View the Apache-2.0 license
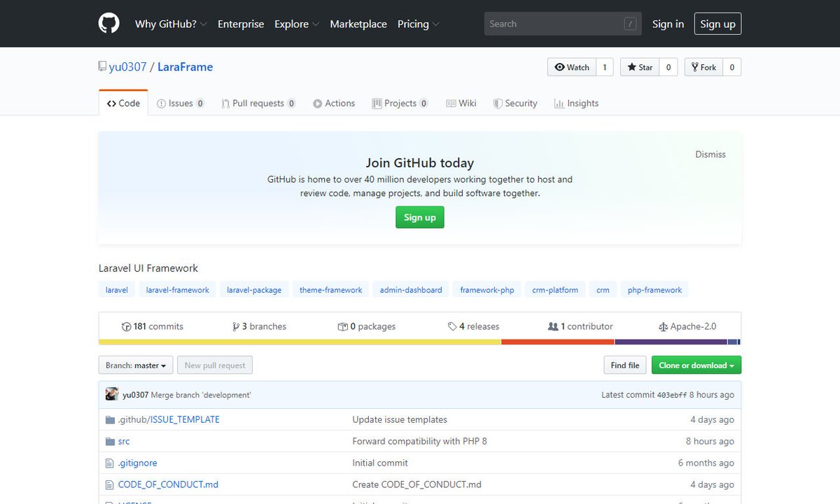Screen dimensions: 840x504 [687, 326]
